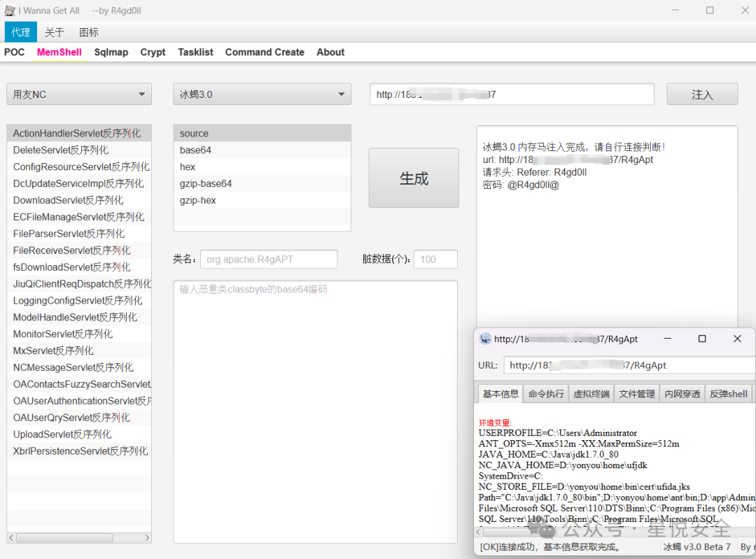Screen dimensions: 756x559
Task: Expand the 用友NC product dropdown
Action: (x=79, y=94)
